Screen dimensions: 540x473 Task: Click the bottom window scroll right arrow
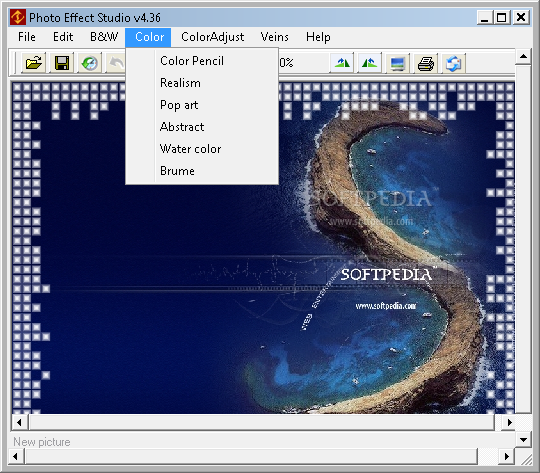(507, 456)
